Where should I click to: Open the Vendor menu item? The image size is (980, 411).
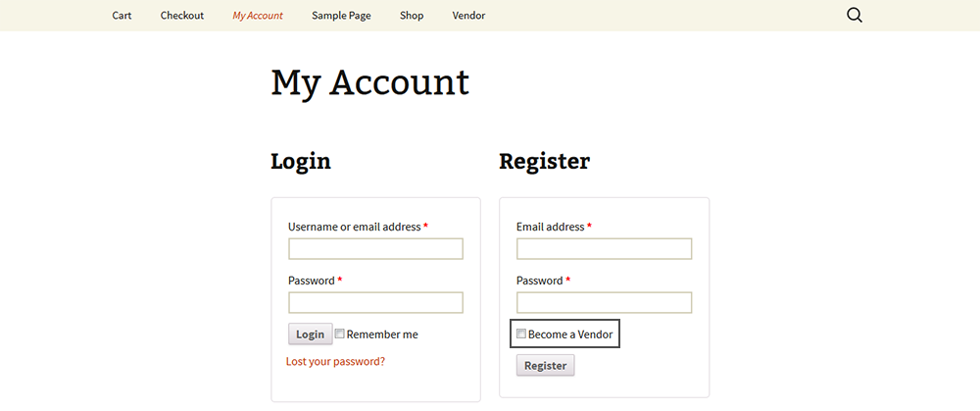468,16
